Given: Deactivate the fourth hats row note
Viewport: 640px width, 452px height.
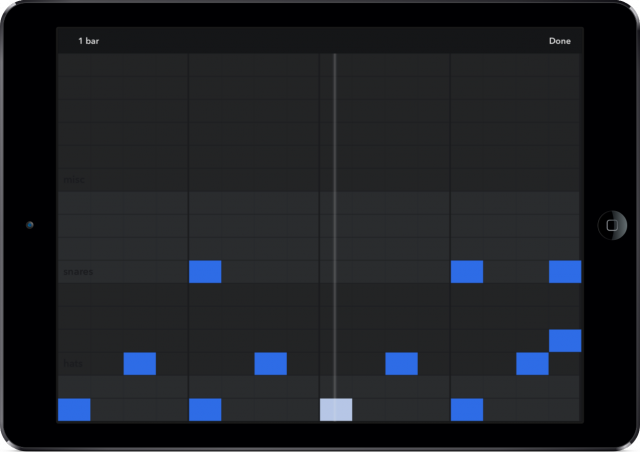Looking at the screenshot, I should [532, 363].
